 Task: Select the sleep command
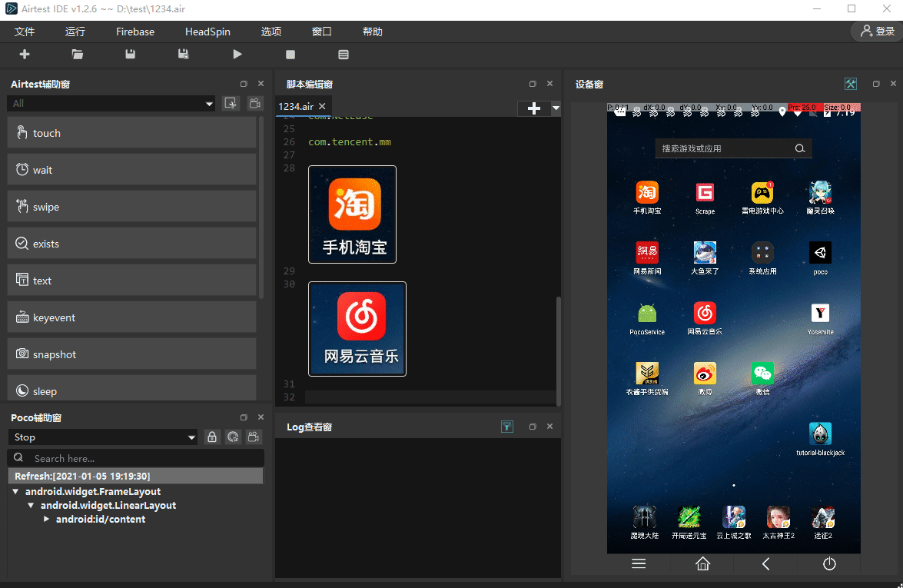tap(131, 389)
